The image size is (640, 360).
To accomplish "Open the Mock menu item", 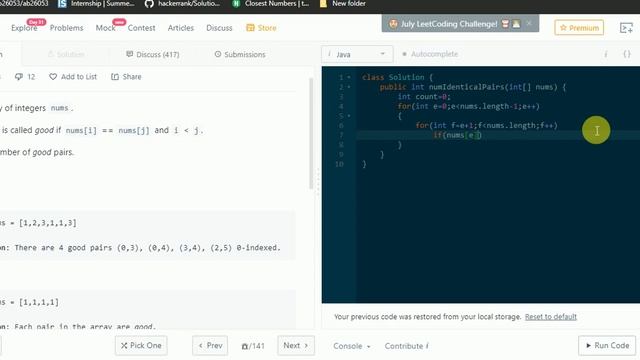I will (x=105, y=28).
